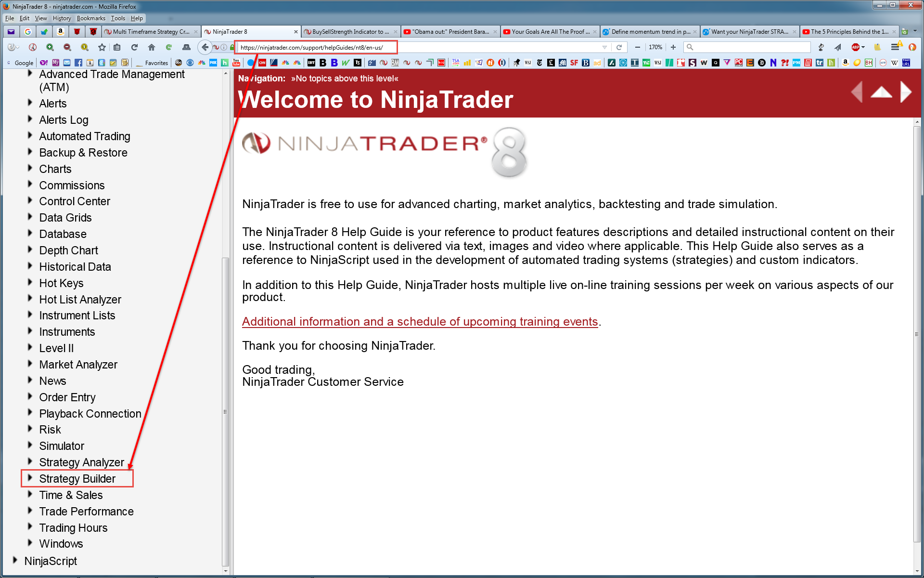Image resolution: width=924 pixels, height=578 pixels.
Task: Click the bookmark star icon
Action: pyautogui.click(x=102, y=47)
